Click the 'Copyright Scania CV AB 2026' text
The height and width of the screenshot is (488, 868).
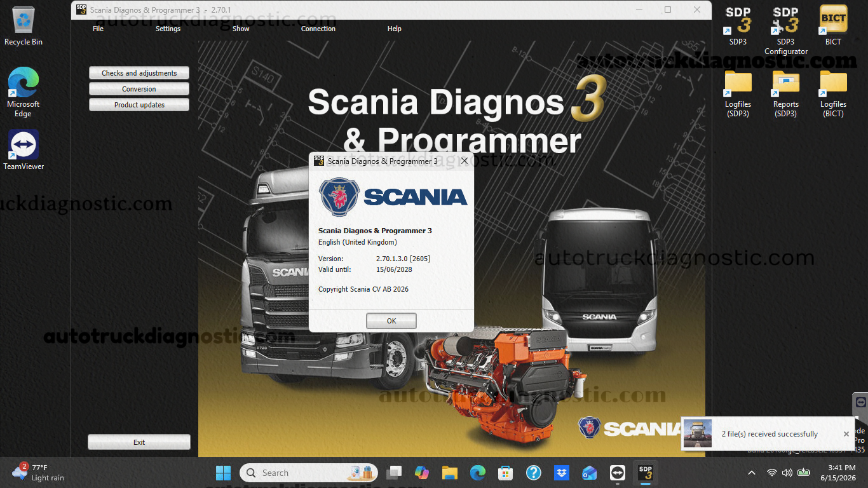363,289
